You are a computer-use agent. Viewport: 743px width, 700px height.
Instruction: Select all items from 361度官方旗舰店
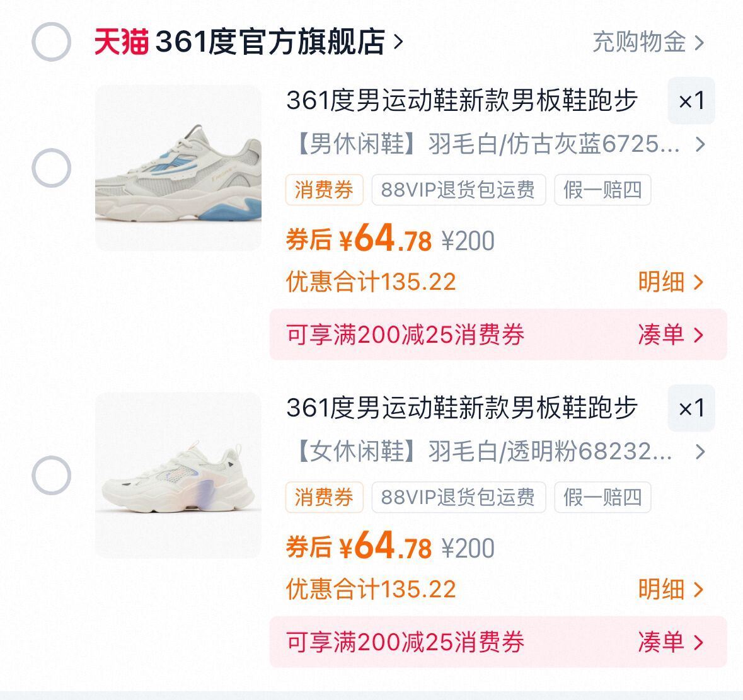pos(51,42)
